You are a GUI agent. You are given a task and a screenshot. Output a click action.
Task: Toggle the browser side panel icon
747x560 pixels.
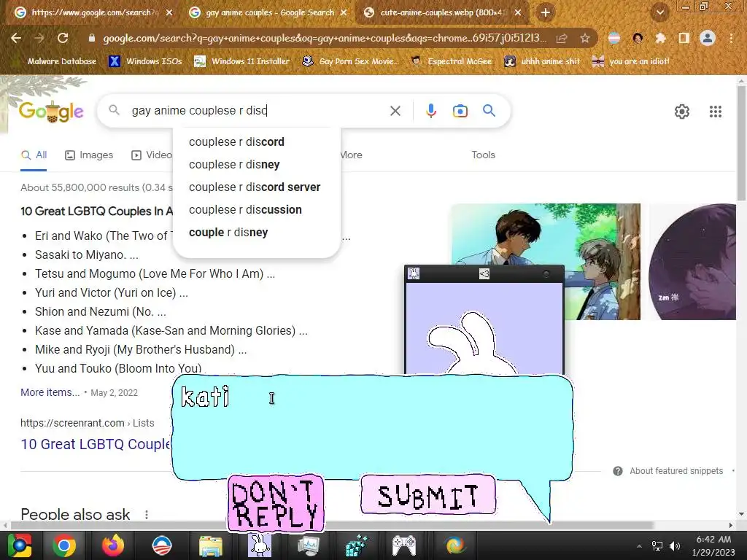click(684, 38)
